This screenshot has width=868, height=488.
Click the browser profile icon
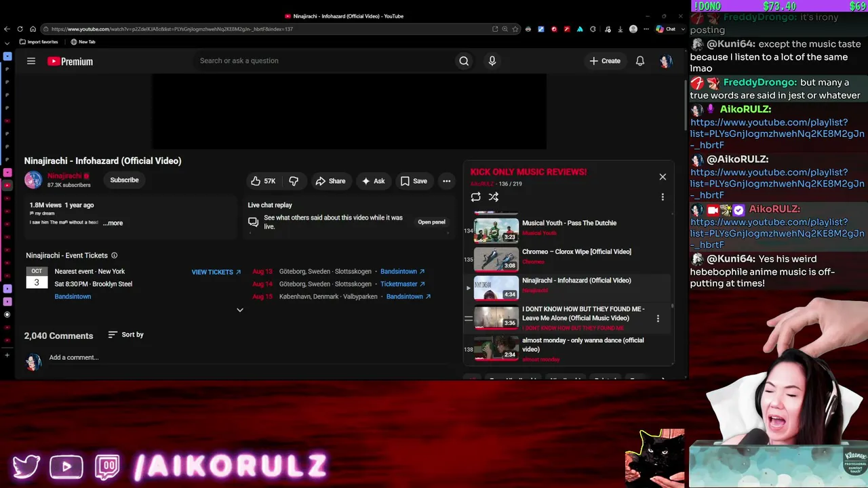[x=633, y=29]
